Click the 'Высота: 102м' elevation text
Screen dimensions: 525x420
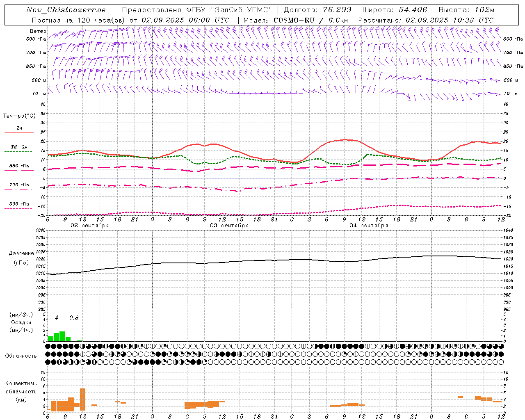[x=466, y=10]
